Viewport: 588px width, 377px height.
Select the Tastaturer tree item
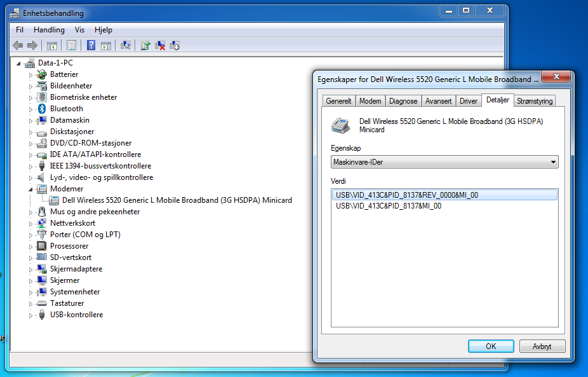[67, 303]
